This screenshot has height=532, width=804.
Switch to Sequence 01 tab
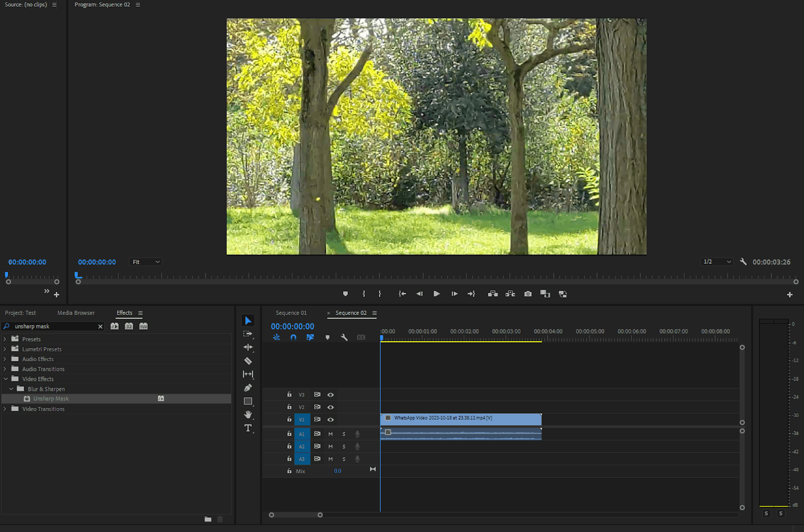click(291, 313)
